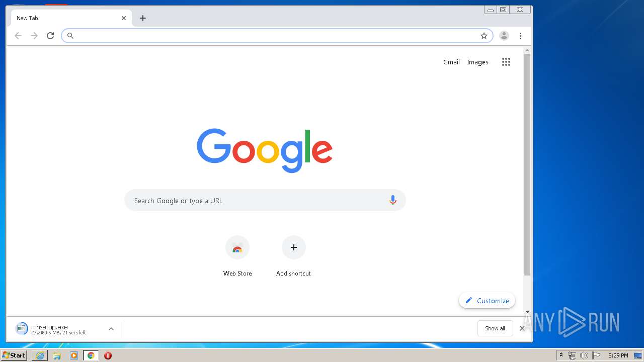Expand the mhsetup.exe download options chevron
This screenshot has height=362, width=644.
click(111, 329)
